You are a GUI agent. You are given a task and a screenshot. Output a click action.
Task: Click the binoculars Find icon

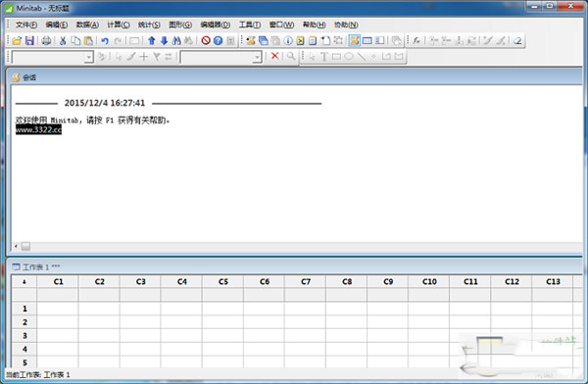tap(176, 40)
